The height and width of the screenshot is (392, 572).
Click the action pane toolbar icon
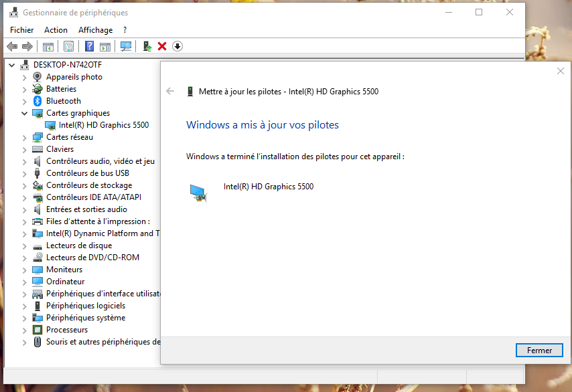click(x=105, y=46)
